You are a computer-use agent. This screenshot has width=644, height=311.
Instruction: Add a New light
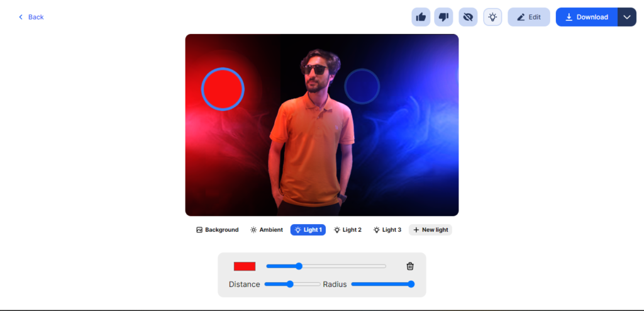pyautogui.click(x=430, y=230)
